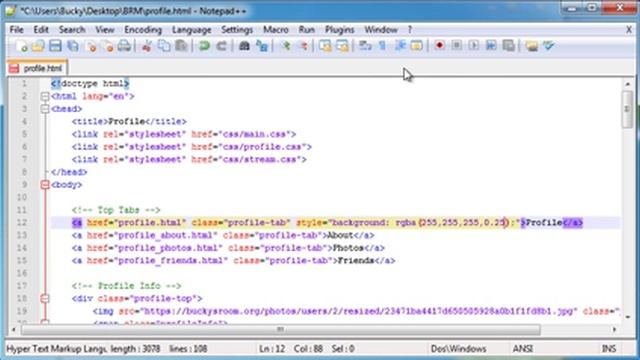Click the Copy toolbar icon
The width and height of the screenshot is (640, 360).
(x=164, y=46)
